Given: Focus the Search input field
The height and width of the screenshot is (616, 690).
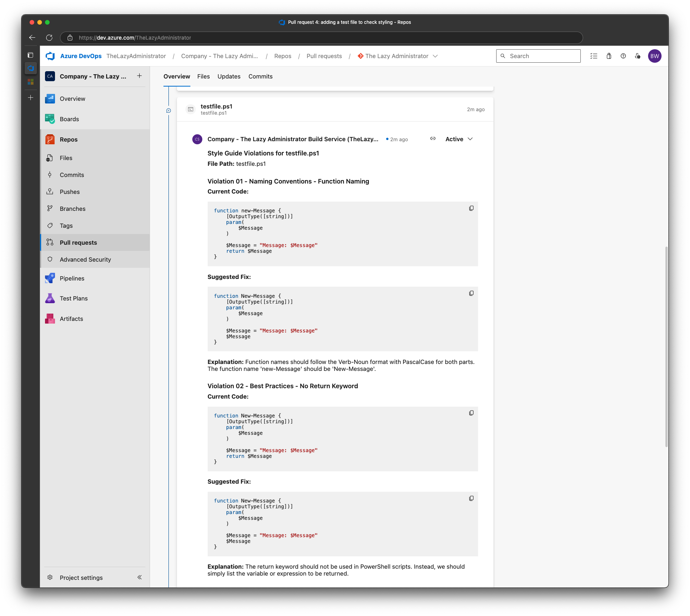Looking at the screenshot, I should (x=538, y=56).
